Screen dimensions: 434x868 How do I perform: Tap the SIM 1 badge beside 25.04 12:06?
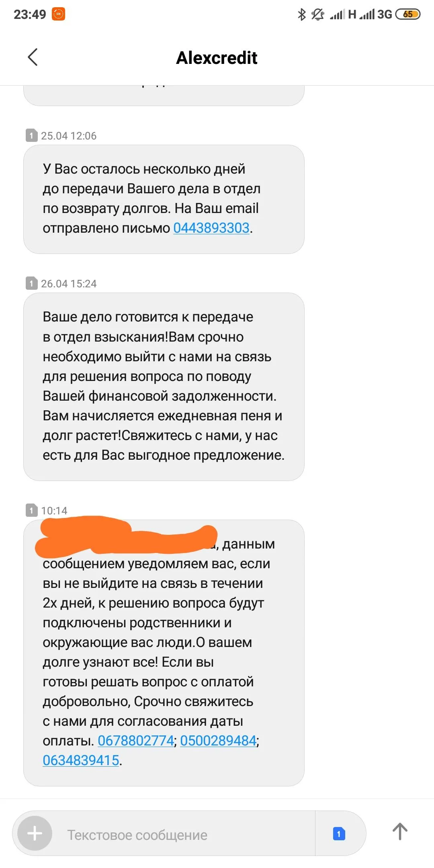point(31,135)
